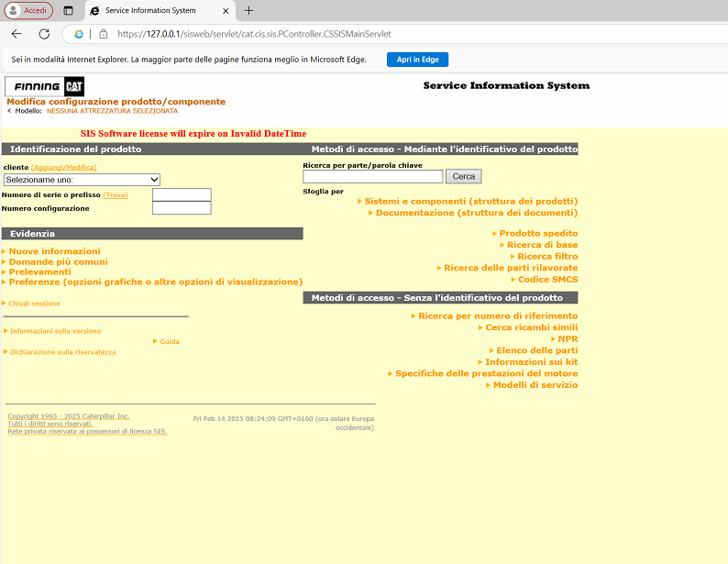The image size is (728, 564).
Task: Click the Accedi profile button
Action: click(x=28, y=10)
